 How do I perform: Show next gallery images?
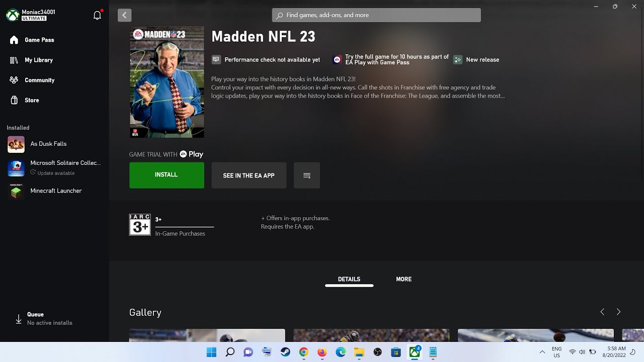point(618,312)
